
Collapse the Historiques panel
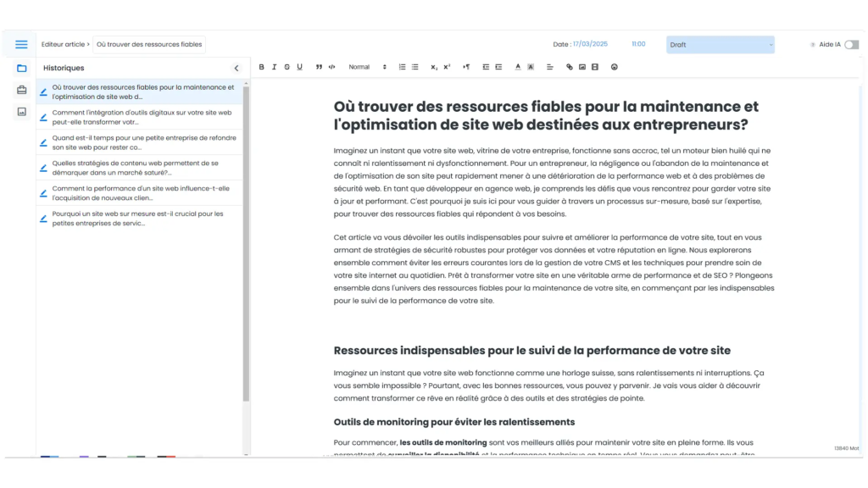(236, 68)
